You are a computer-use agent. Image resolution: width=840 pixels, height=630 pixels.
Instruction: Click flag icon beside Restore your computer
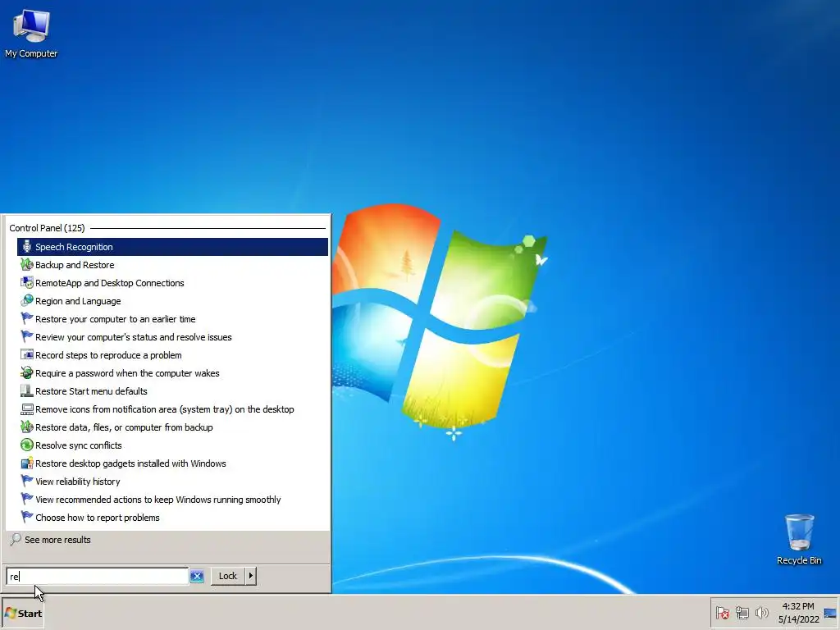(27, 319)
